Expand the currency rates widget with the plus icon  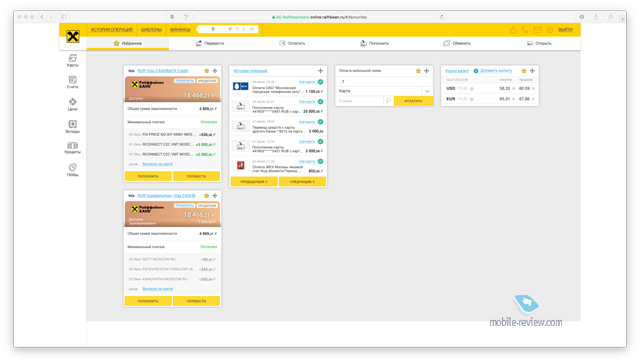click(x=532, y=71)
